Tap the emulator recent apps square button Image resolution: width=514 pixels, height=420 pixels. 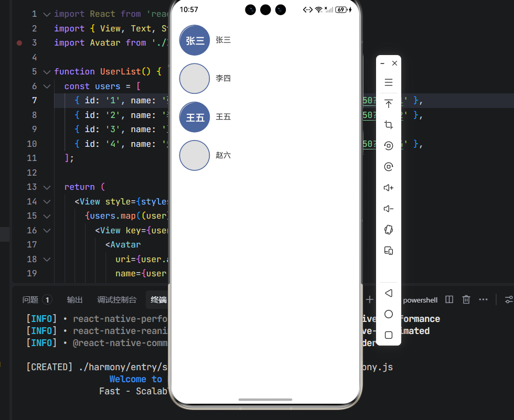point(389,335)
